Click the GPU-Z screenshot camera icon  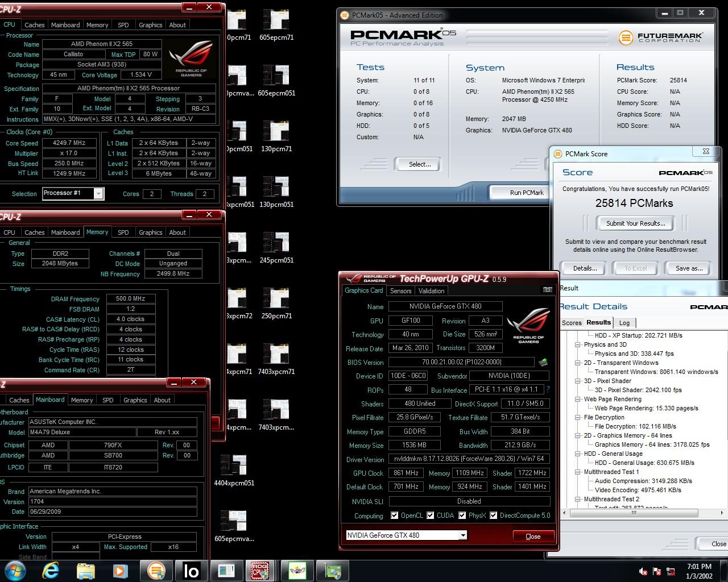click(x=547, y=290)
